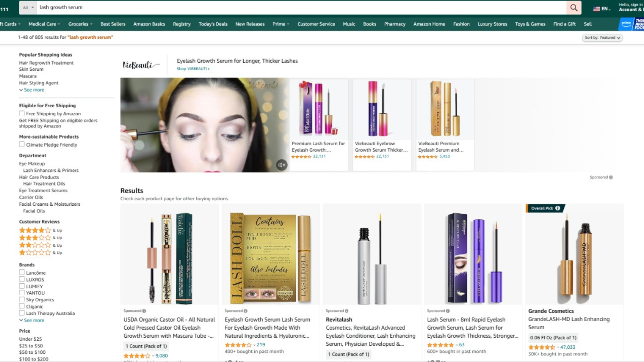Open the VieBeauti Premium Eyelash Serum gold thumbnail
The height and width of the screenshot is (362, 644).
coord(445,109)
